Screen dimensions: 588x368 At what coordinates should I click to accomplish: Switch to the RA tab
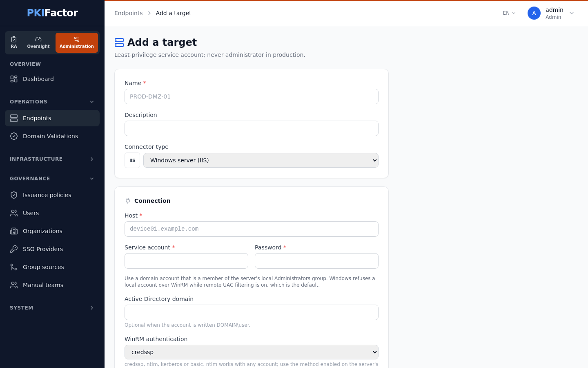14,43
